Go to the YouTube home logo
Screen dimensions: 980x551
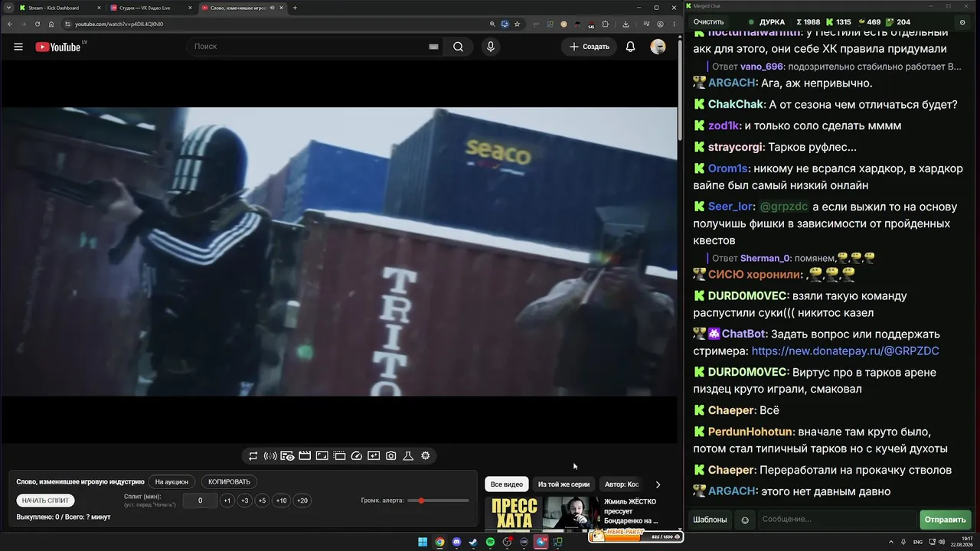pos(58,47)
